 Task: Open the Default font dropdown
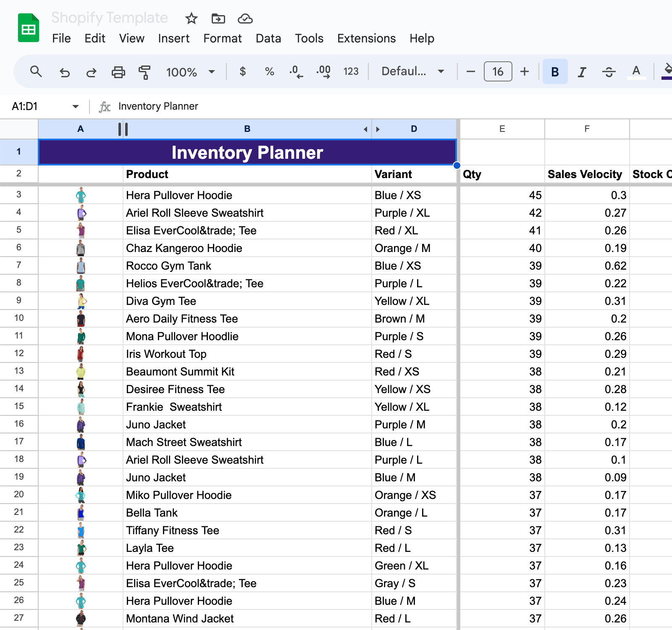411,72
